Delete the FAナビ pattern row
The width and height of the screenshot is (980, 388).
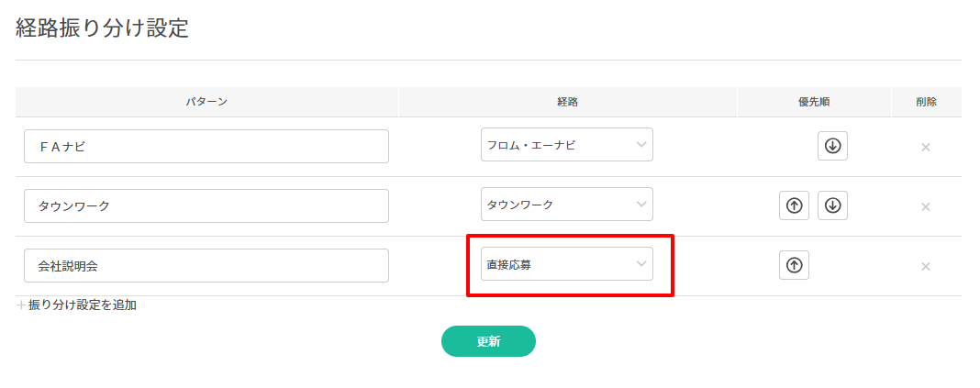925,147
